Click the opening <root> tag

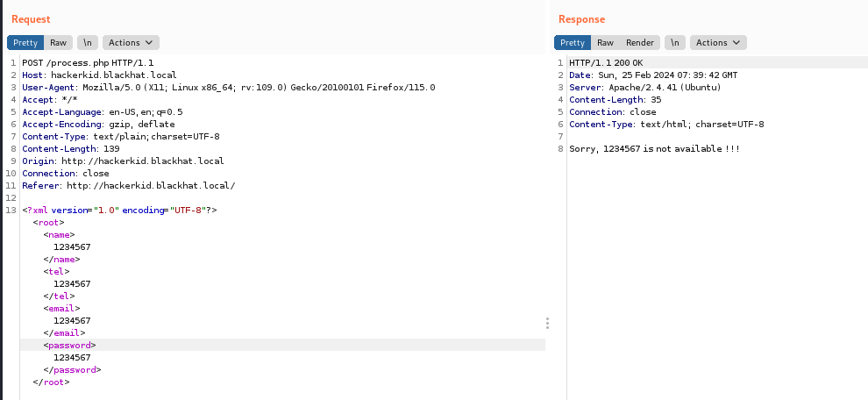click(x=49, y=222)
